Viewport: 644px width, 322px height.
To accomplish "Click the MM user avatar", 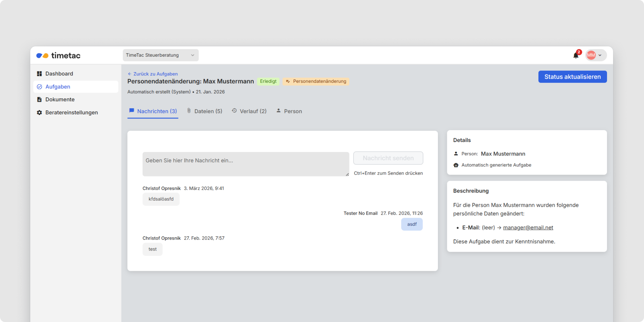I will [591, 55].
